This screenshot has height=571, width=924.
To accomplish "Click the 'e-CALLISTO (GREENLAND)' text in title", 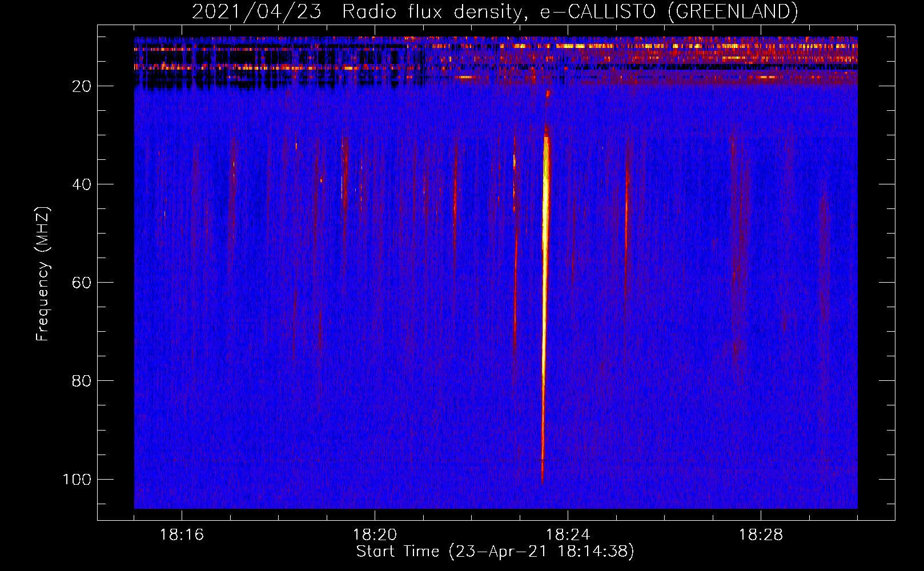I will (669, 11).
